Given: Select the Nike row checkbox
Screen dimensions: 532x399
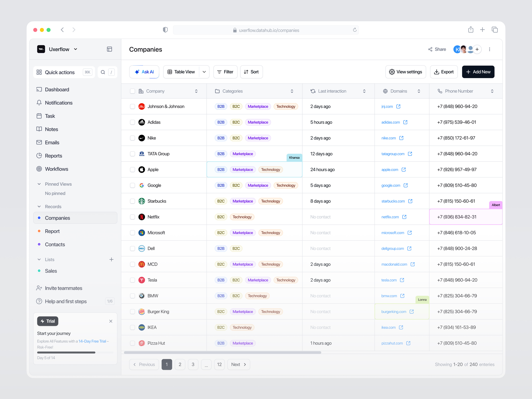Looking at the screenshot, I should point(132,138).
